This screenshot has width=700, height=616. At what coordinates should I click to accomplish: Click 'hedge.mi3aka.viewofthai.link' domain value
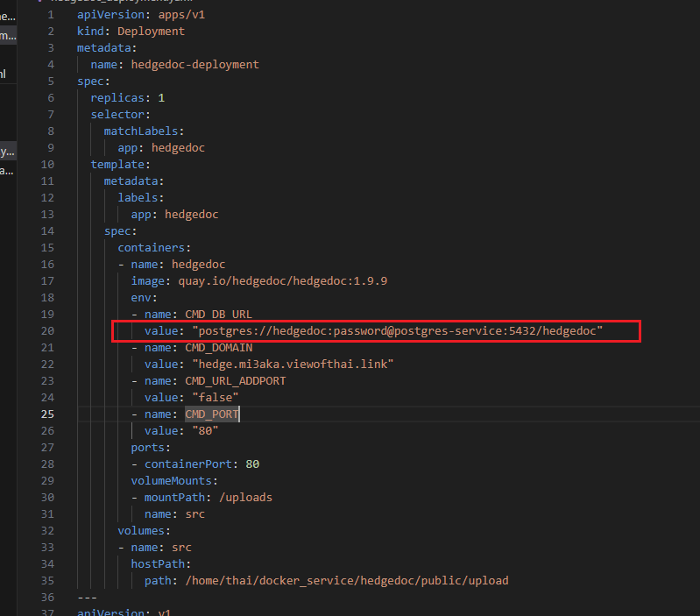pyautogui.click(x=293, y=365)
